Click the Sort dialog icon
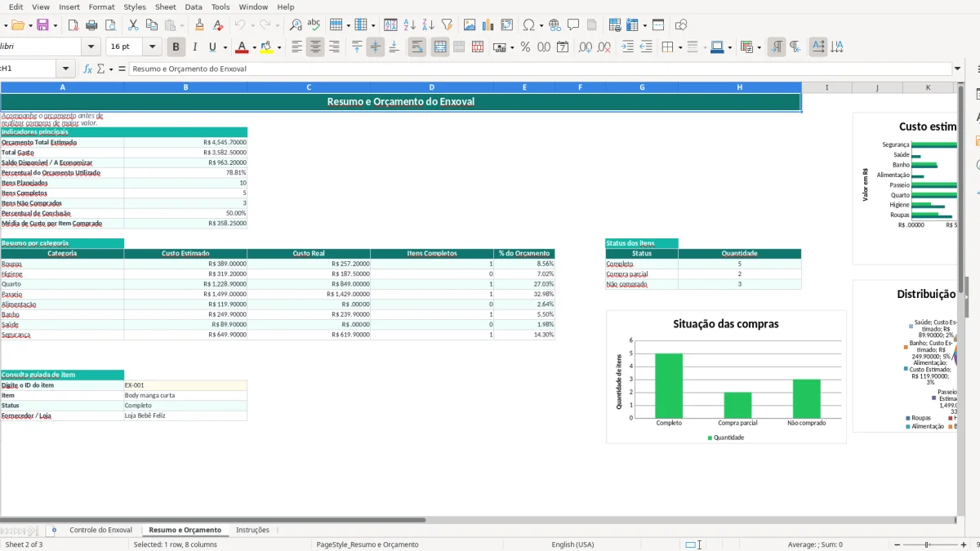Screen dimensions: 980x551 tap(391, 25)
